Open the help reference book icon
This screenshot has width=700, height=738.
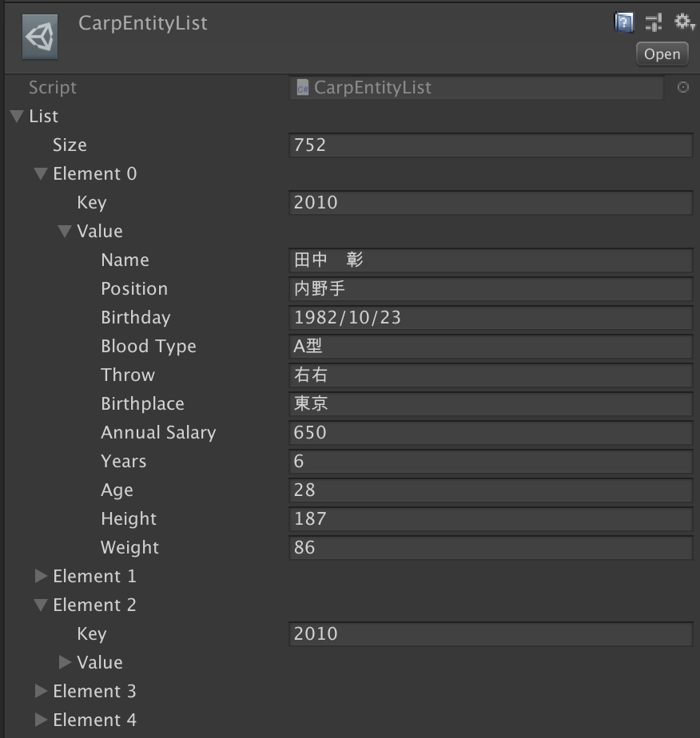[x=624, y=22]
